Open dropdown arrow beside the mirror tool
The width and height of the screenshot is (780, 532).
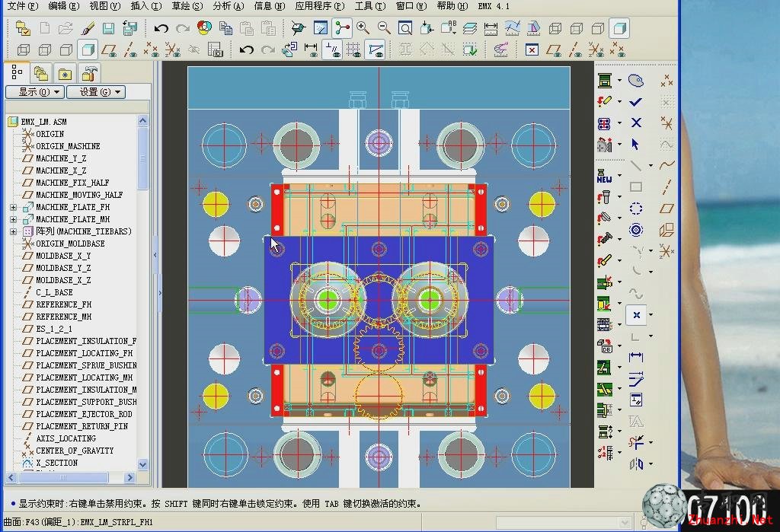[x=651, y=464]
